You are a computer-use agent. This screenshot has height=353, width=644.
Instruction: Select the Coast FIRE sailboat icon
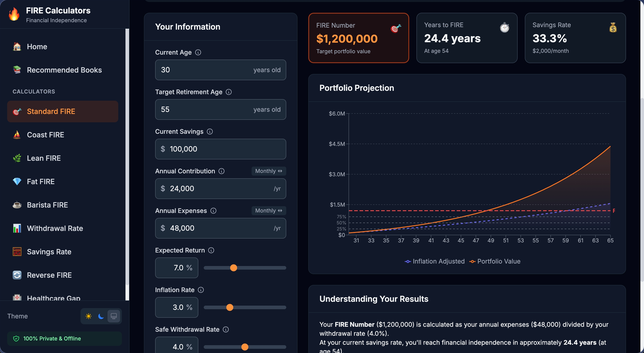(x=17, y=135)
